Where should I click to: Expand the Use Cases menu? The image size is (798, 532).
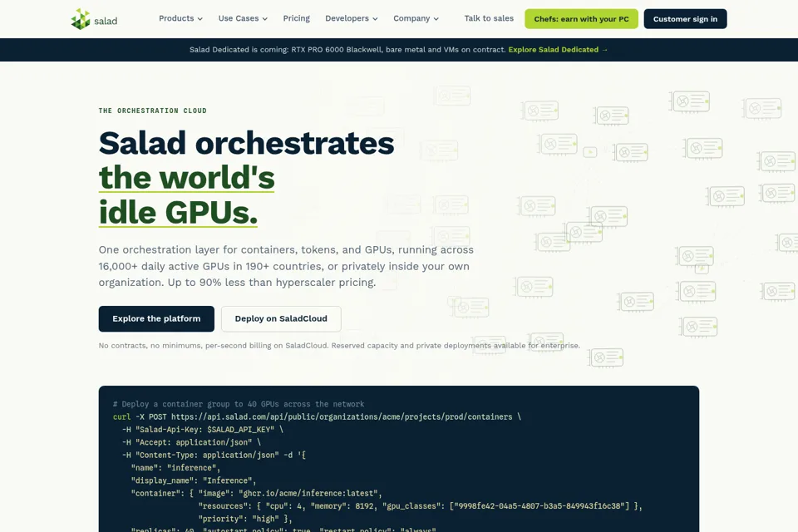(x=243, y=18)
